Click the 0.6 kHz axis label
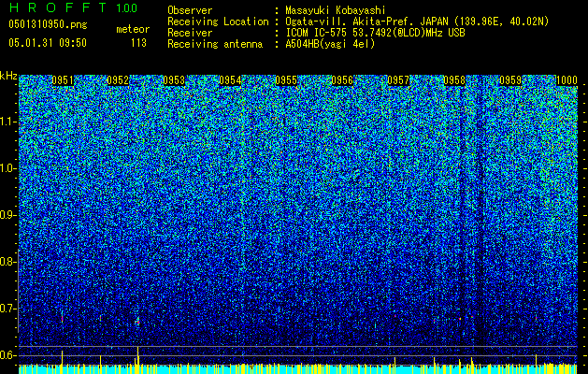 click(7, 355)
